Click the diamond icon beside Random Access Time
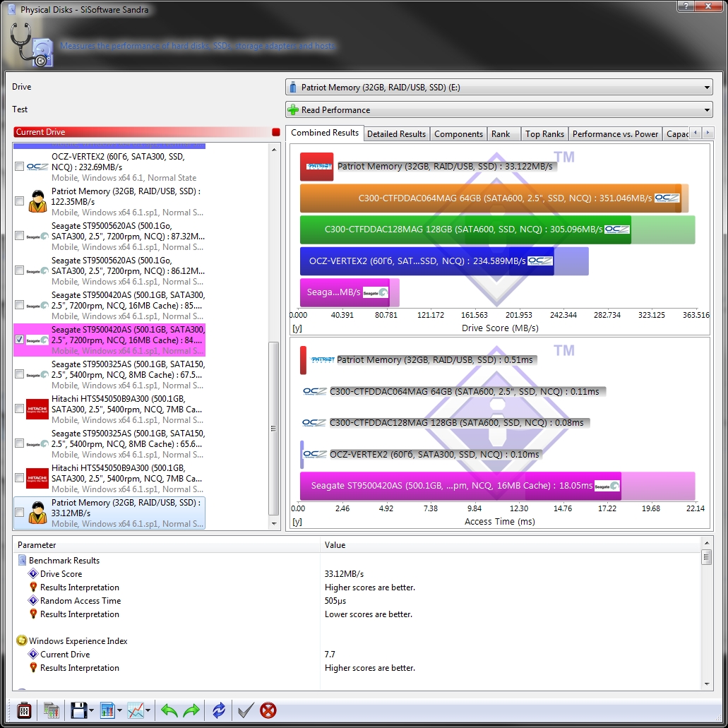 [x=33, y=601]
